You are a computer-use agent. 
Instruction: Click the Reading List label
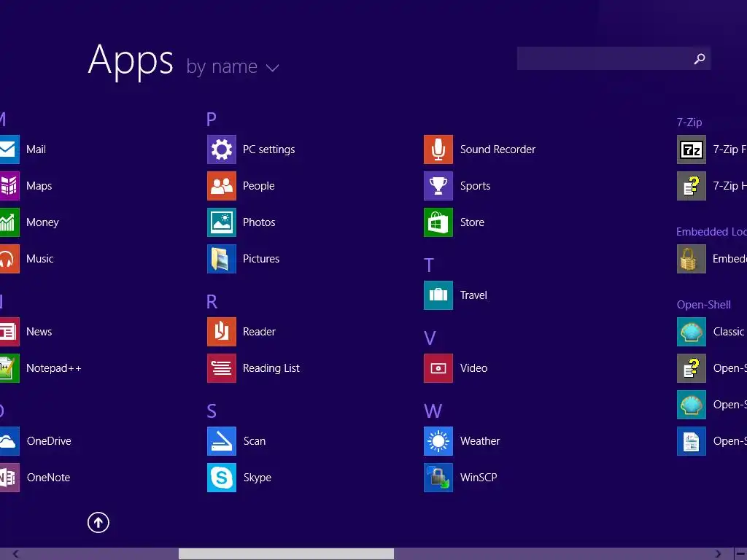(x=271, y=368)
